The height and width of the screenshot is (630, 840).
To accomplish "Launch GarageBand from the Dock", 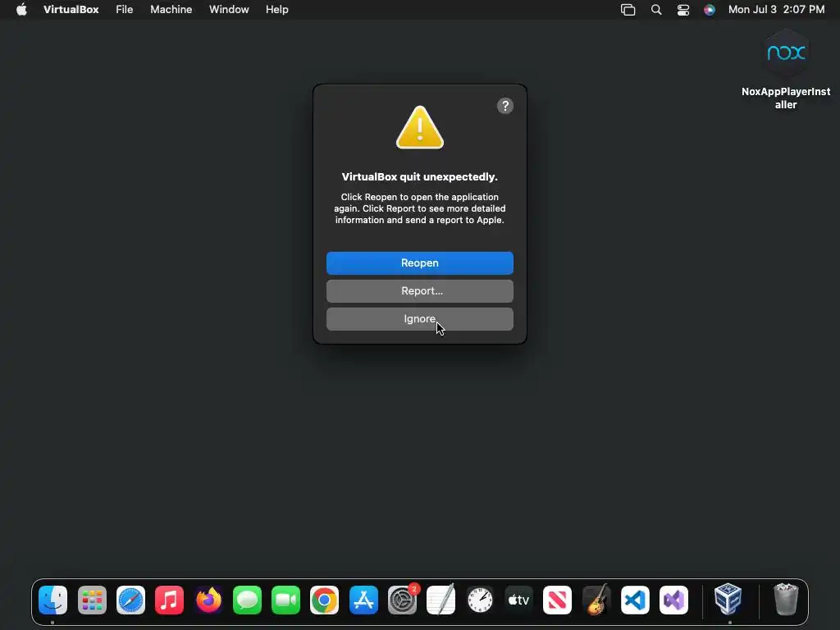I will 596,600.
